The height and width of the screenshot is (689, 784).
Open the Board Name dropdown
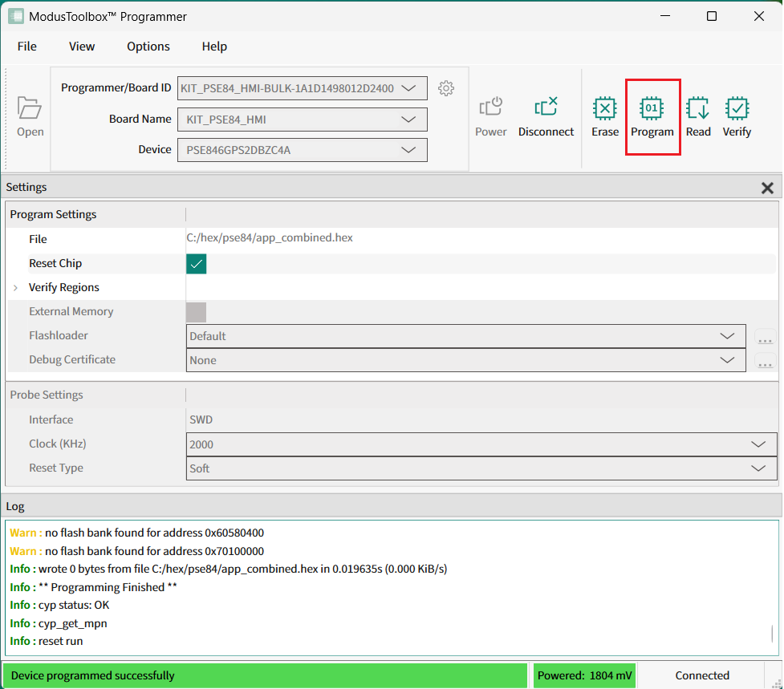(x=302, y=120)
